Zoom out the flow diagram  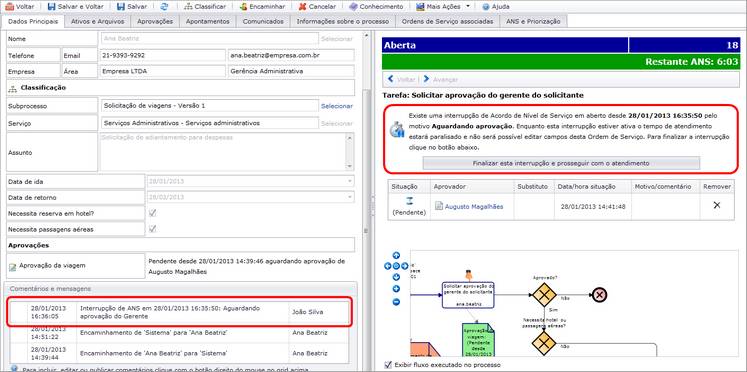(x=396, y=302)
